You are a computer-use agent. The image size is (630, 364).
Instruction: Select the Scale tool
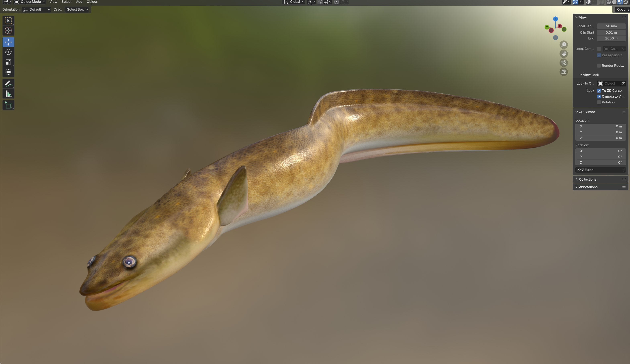(x=8, y=62)
